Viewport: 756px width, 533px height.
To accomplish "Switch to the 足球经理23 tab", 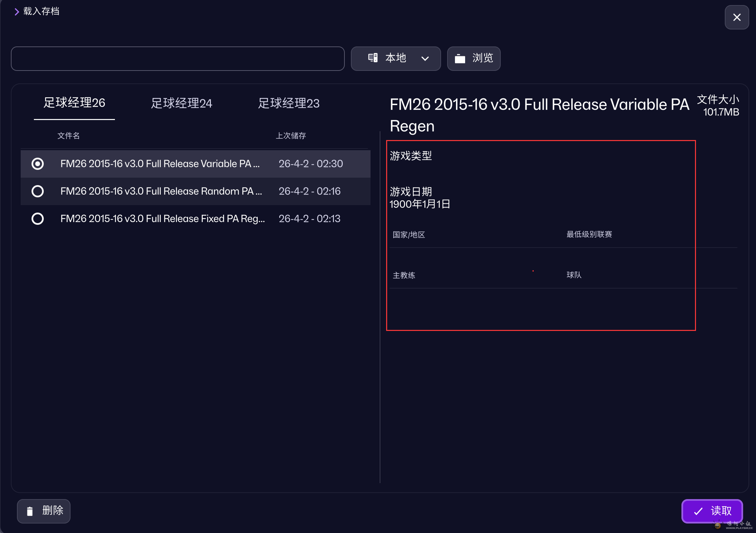I will (289, 103).
